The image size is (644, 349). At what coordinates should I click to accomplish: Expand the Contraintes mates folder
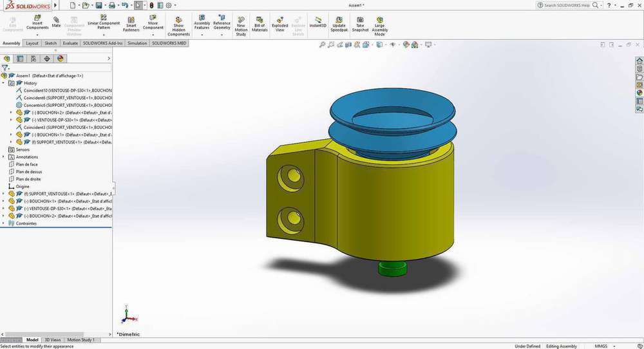coord(4,223)
